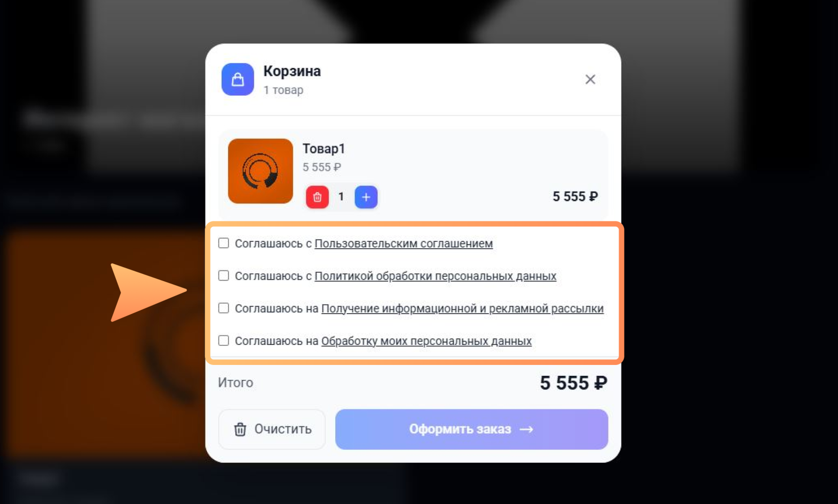Remove item with the red trash icon
Screen dimensions: 838x504
tap(317, 197)
